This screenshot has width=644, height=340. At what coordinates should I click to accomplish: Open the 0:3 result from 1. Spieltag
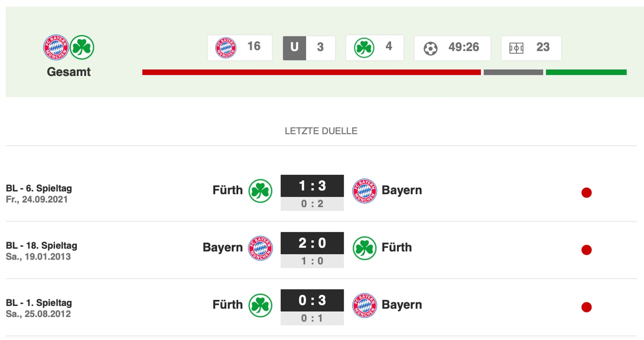coord(312,301)
